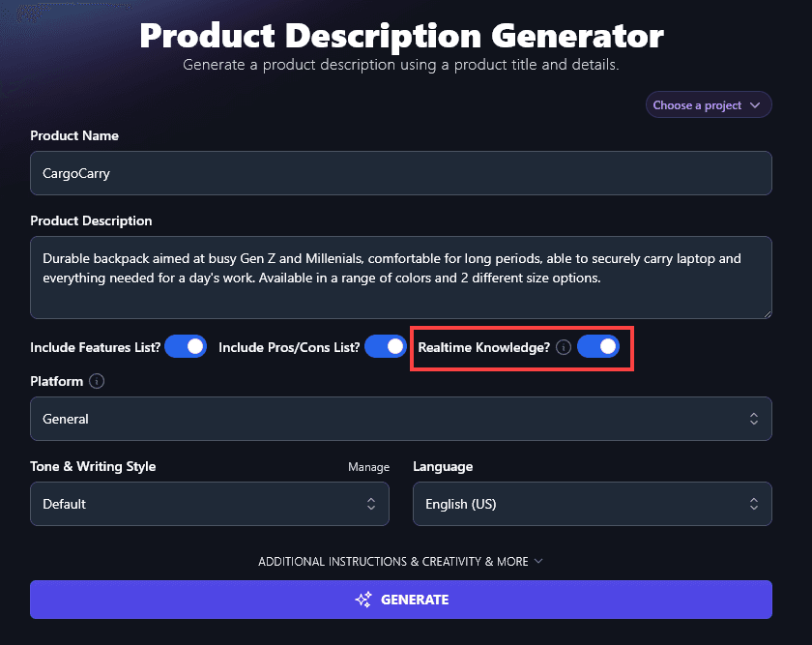
Task: Expand the Additional Instructions & Creativity section
Action: coord(401,561)
